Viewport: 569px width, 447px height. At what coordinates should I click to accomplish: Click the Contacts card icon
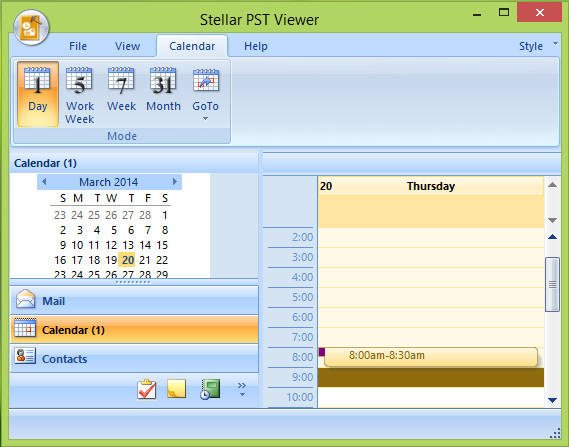click(25, 356)
